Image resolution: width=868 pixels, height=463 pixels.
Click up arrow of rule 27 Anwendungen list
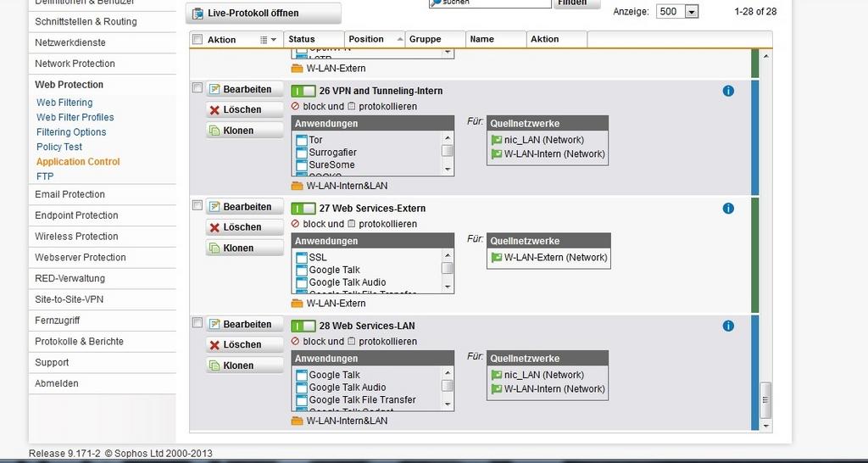448,254
